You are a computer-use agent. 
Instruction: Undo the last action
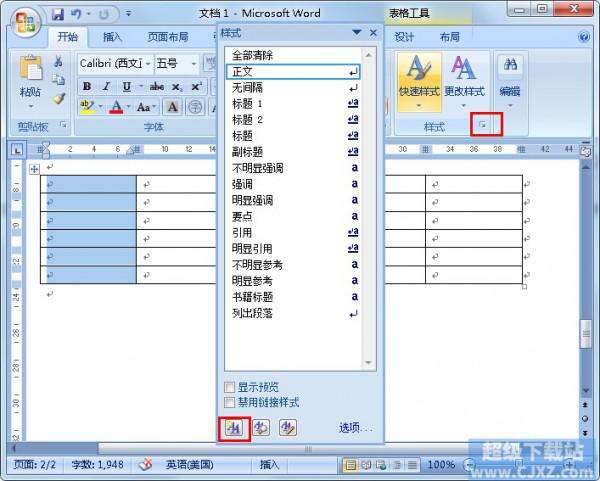(77, 15)
